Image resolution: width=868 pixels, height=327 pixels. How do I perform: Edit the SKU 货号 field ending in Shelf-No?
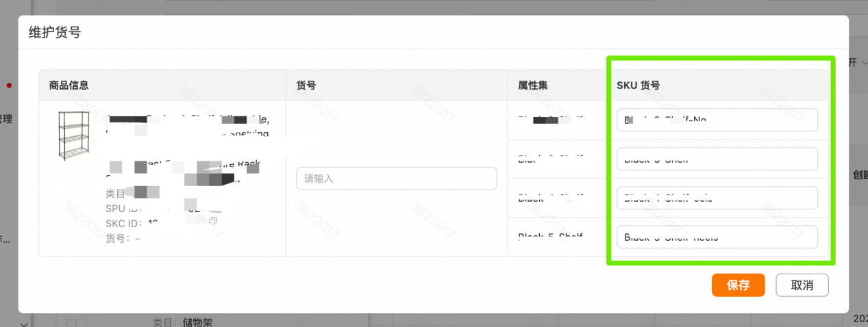(x=717, y=120)
